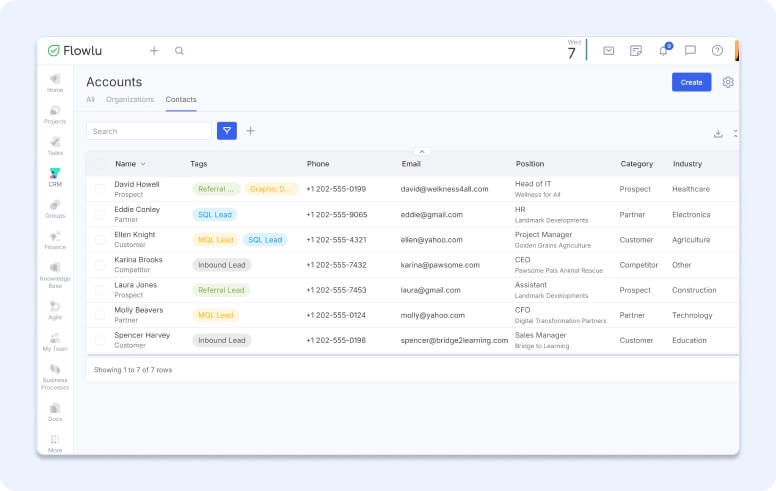The image size is (776, 491).
Task: Click the blue filter funnel button
Action: click(227, 131)
